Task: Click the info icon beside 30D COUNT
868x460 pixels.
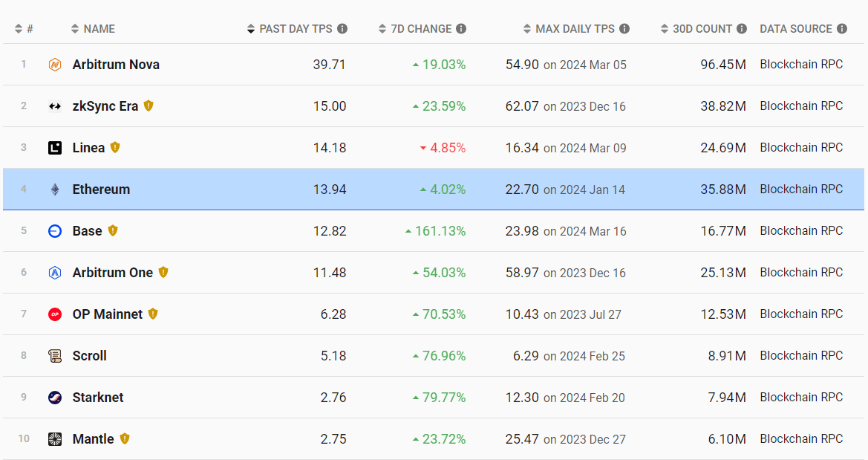Action: coord(741,29)
